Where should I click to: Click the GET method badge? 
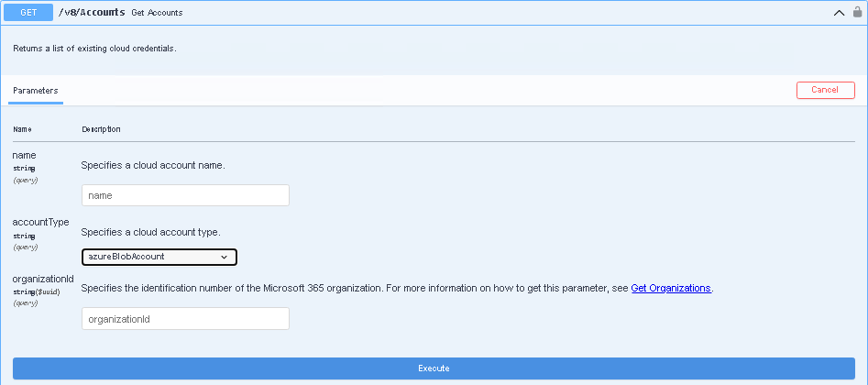click(28, 13)
